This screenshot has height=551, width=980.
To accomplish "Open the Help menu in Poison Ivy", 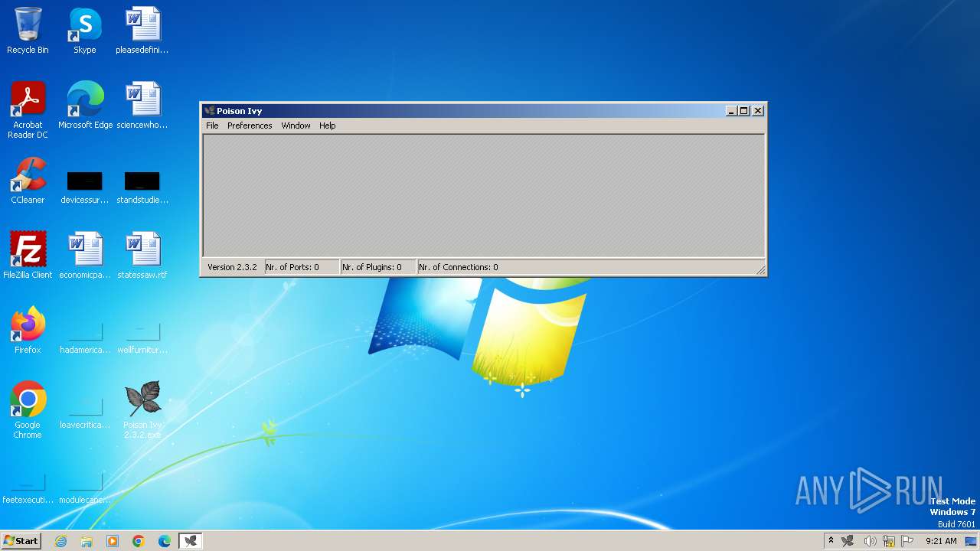I will tap(328, 126).
